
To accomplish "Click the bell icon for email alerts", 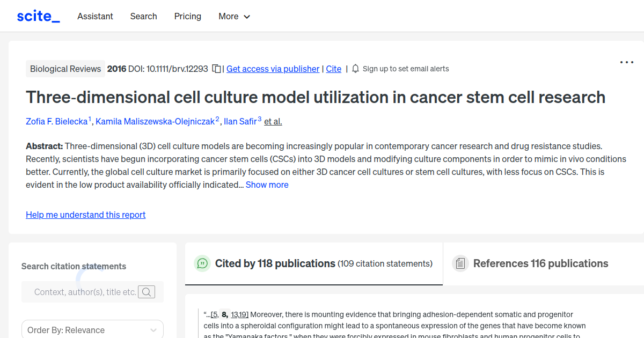I will coord(355,69).
